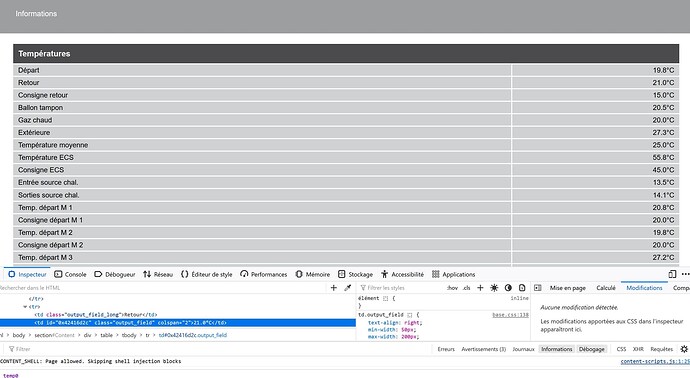Screen dimensions: 690x378
Task: Open the Inspecteur devtools panel
Action: coord(27,274)
